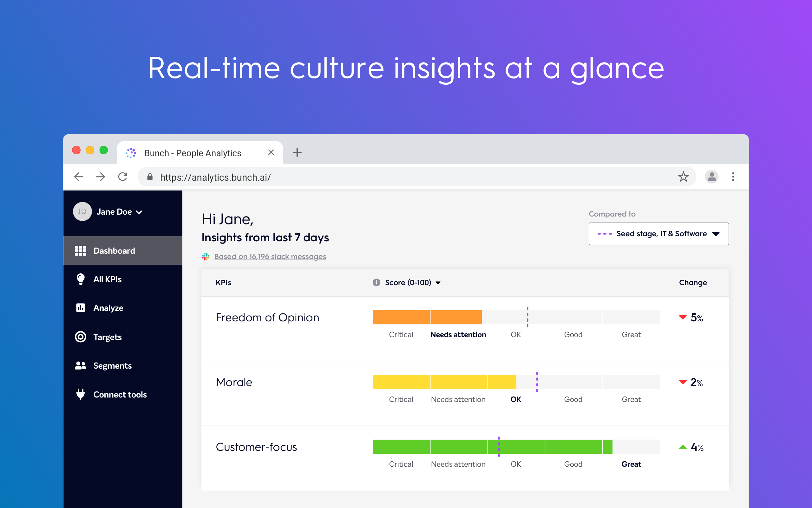The image size is (812, 508).
Task: Open the browser profile avatar
Action: [711, 177]
